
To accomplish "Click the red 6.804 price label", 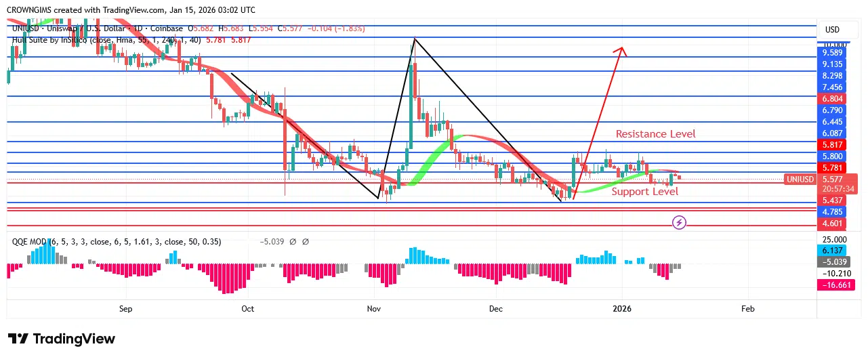I will pos(832,99).
